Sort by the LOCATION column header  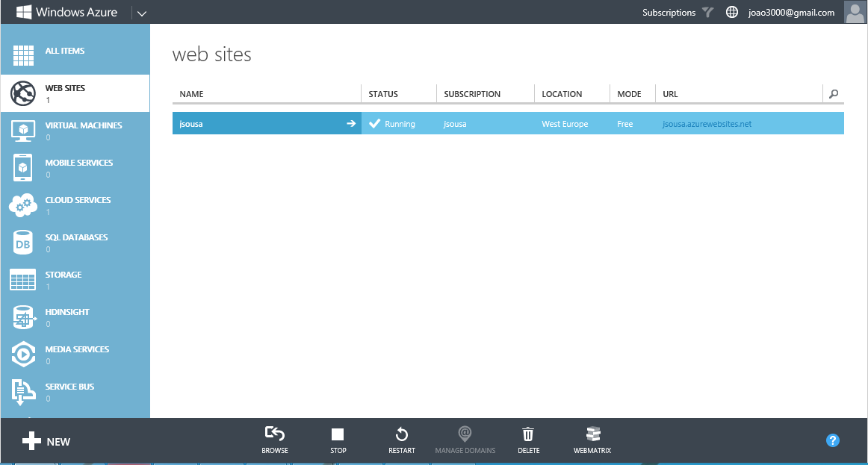click(562, 94)
